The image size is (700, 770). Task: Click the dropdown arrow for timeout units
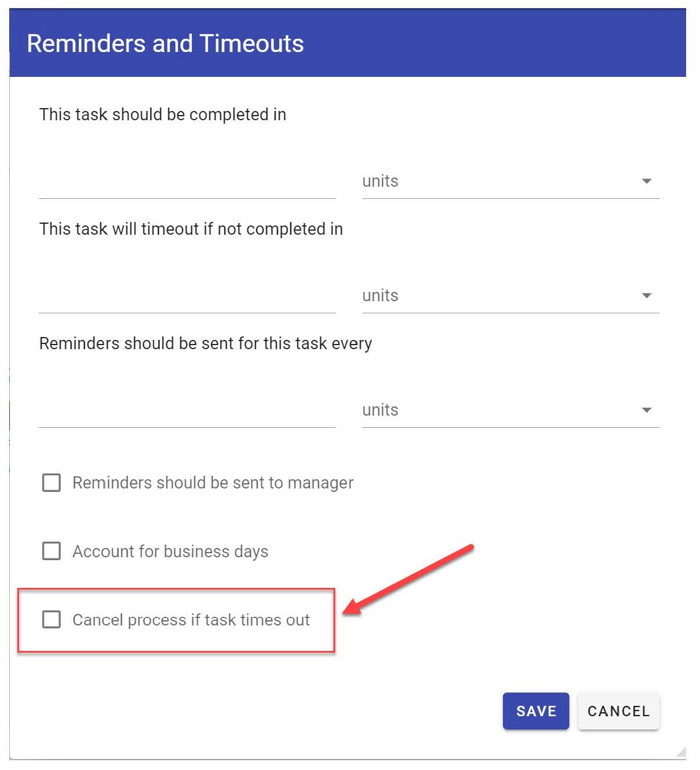click(646, 296)
